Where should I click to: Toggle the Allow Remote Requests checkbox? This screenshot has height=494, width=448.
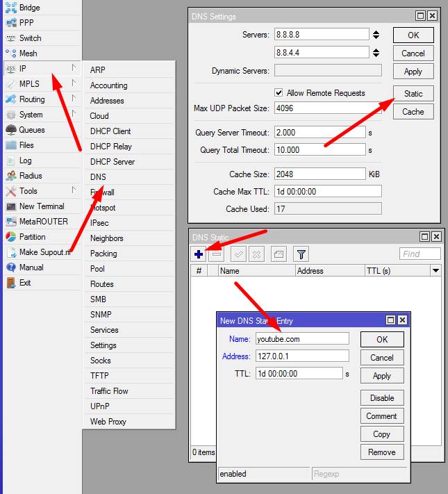[x=279, y=93]
